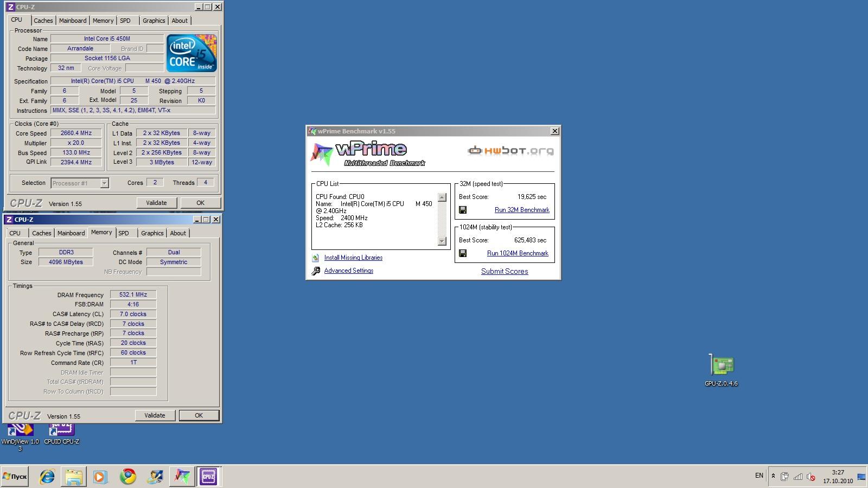Image resolution: width=868 pixels, height=488 pixels.
Task: Click the wPrime logo graphic
Action: coord(368,154)
